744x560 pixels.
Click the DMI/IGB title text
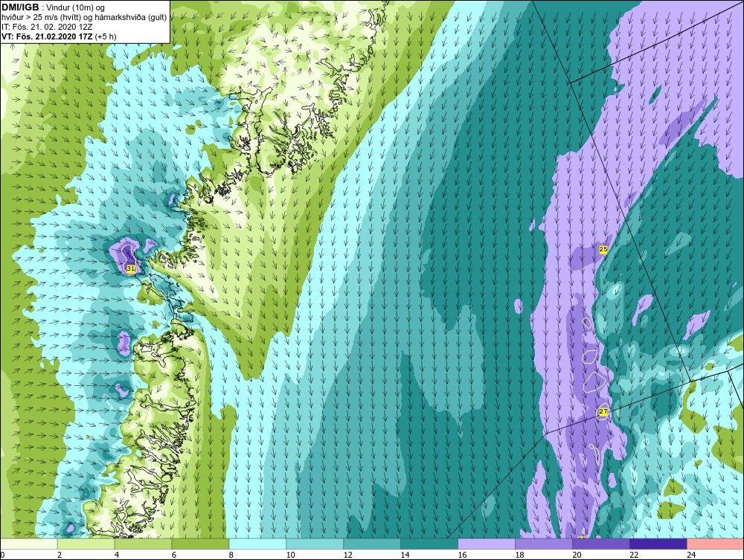click(x=20, y=7)
